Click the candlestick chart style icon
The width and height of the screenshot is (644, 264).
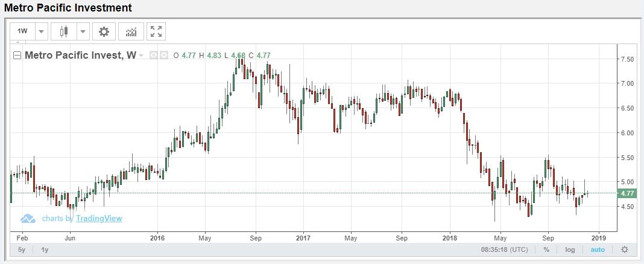[x=64, y=31]
